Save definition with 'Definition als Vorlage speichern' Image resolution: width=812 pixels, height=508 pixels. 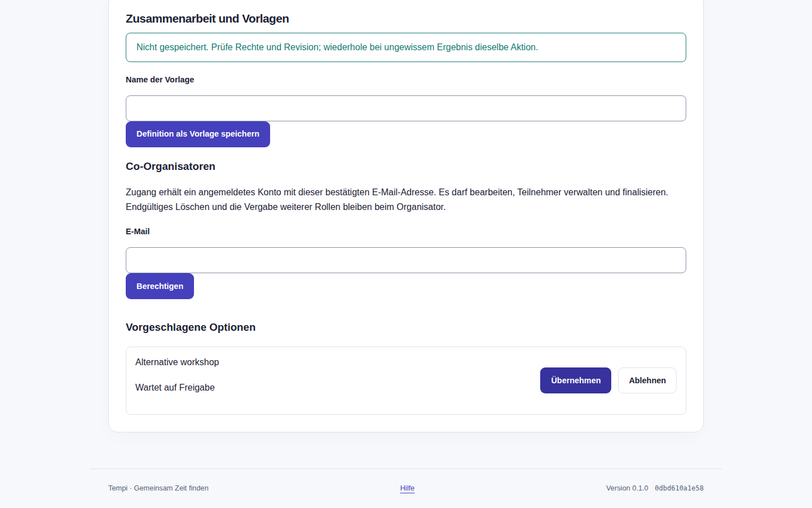coord(198,134)
